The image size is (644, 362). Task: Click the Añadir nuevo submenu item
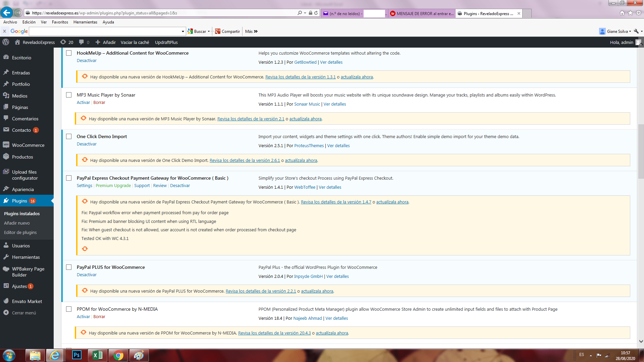click(x=17, y=223)
